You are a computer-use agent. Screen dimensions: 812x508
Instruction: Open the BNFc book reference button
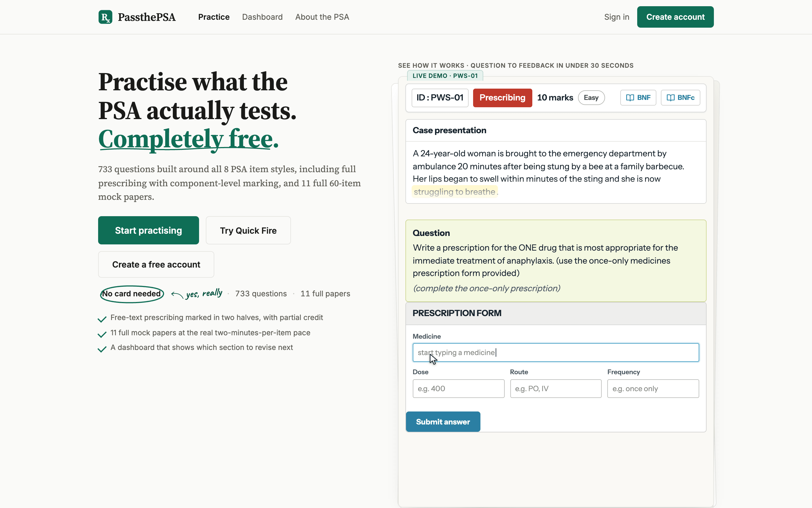(680, 98)
